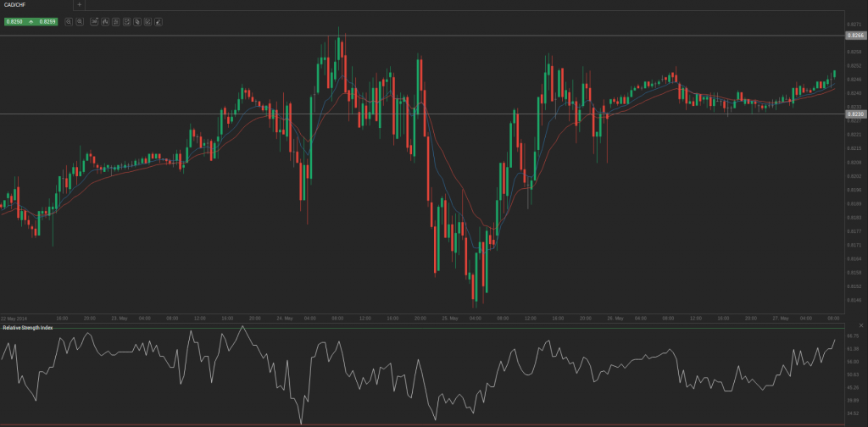The width and height of the screenshot is (868, 427).
Task: Click the fifth chart toolbar icon
Action: coord(136,21)
